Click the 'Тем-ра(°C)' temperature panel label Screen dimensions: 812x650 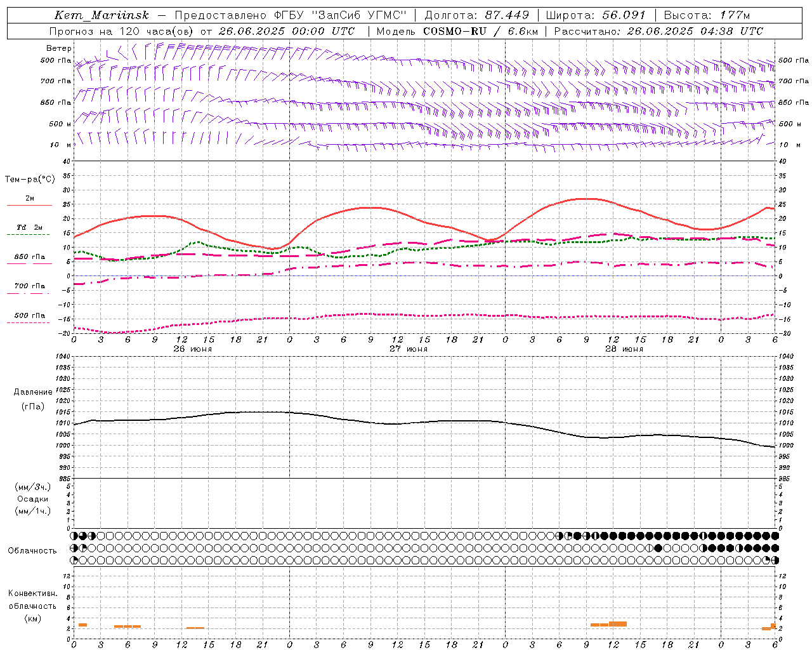tap(30, 180)
